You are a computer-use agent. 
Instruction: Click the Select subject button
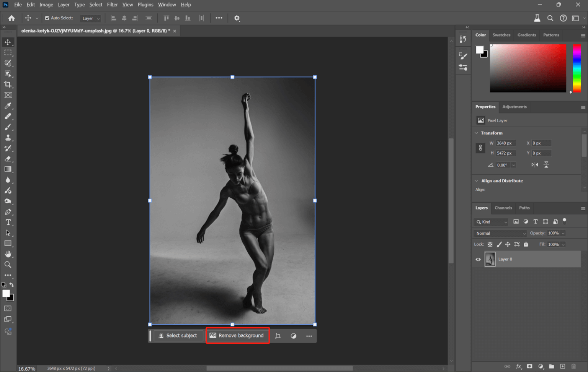(x=178, y=336)
